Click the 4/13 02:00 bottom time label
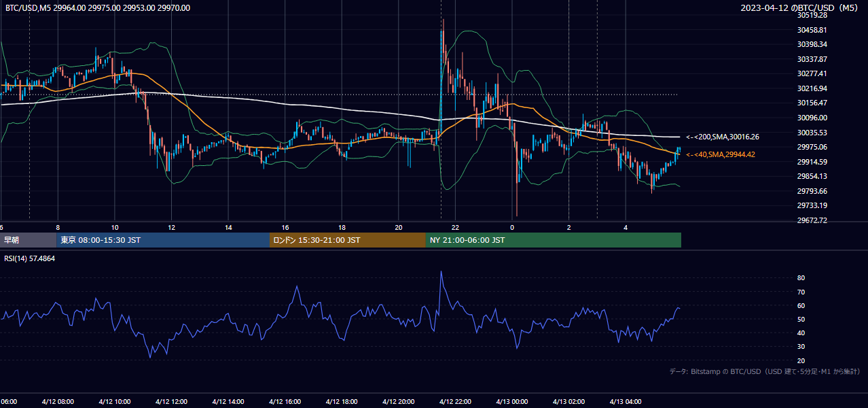Viewport: 868px width, 408px height. click(x=569, y=402)
